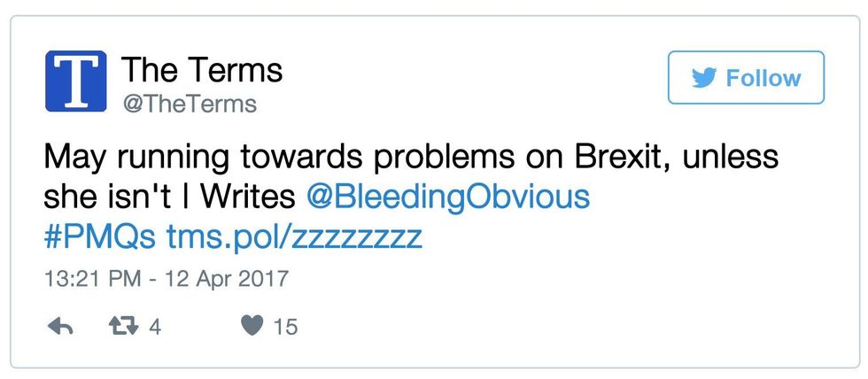
Task: Open the #PMQs hashtag
Action: [101, 236]
